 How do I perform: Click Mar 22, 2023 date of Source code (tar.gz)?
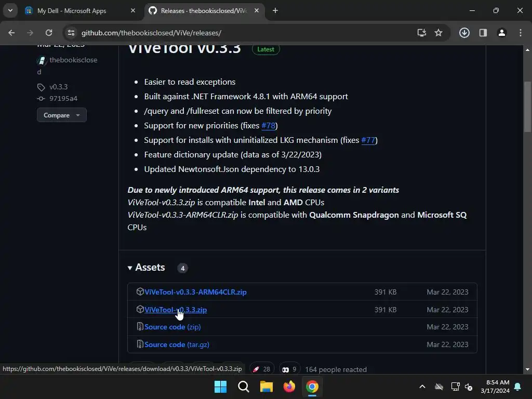tap(447, 344)
